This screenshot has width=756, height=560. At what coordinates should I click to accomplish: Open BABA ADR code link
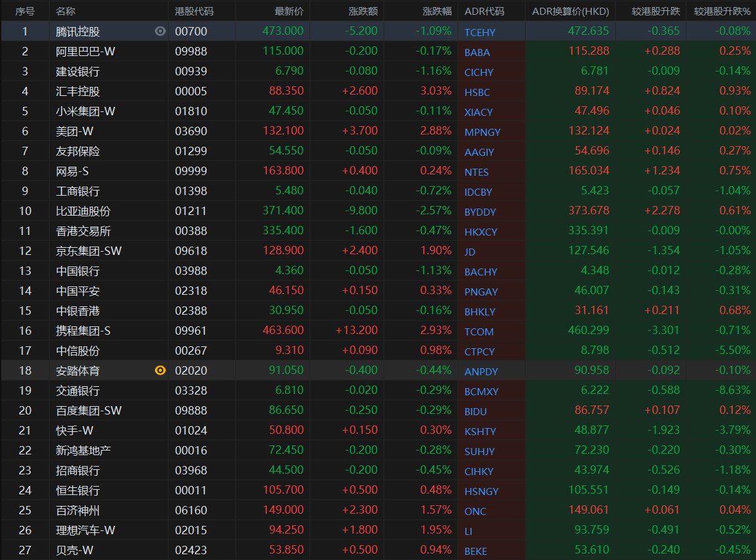tap(477, 52)
